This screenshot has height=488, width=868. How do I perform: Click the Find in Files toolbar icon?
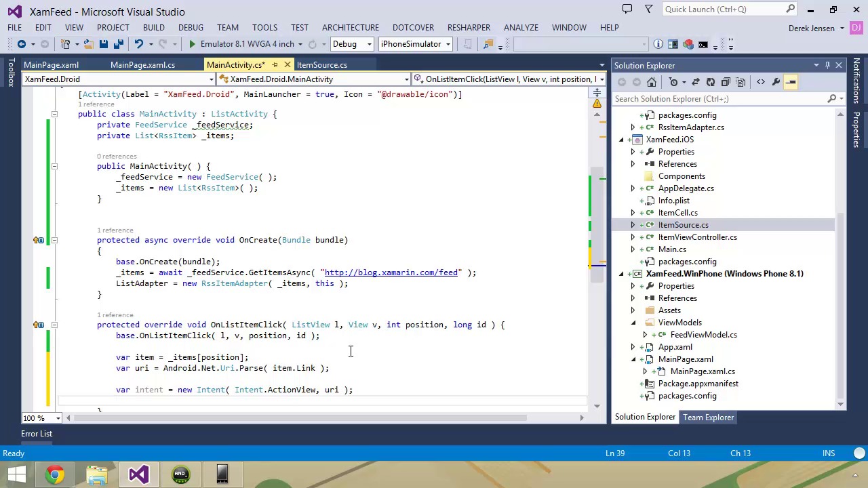coord(488,44)
